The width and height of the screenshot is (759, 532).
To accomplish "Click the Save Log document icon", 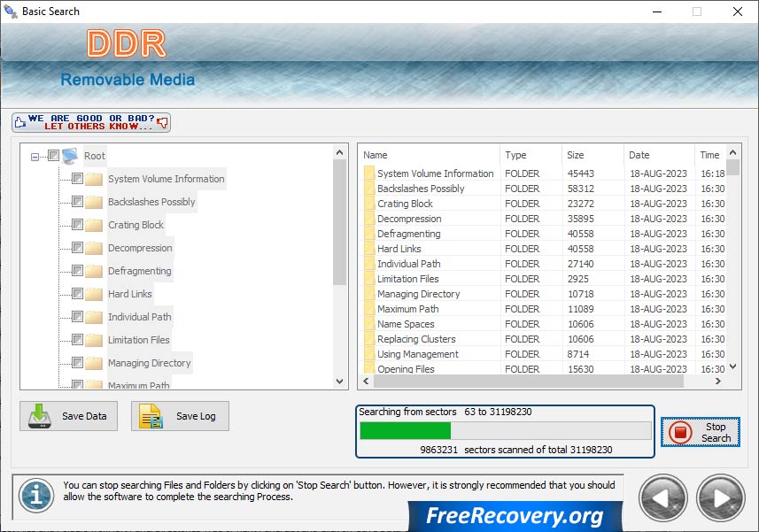I will coord(151,416).
